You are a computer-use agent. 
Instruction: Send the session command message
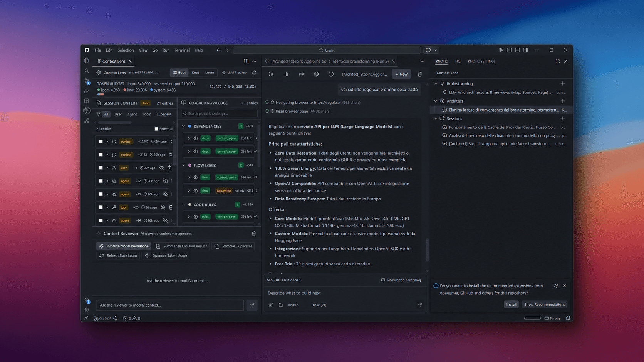(x=420, y=305)
